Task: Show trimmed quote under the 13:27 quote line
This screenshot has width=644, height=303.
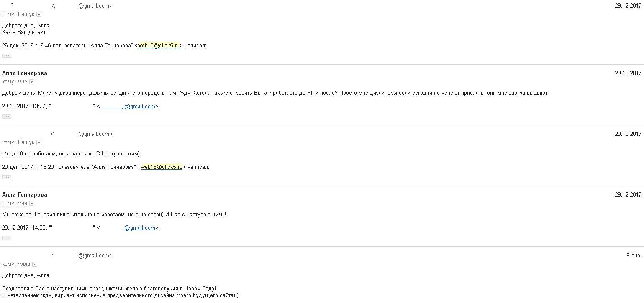Action: (x=7, y=117)
